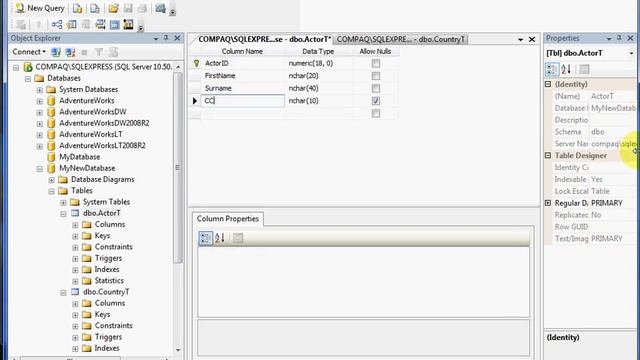Toggle Allow Nulls checkbox in empty new row
Screen dimensions: 640x360
click(x=376, y=113)
